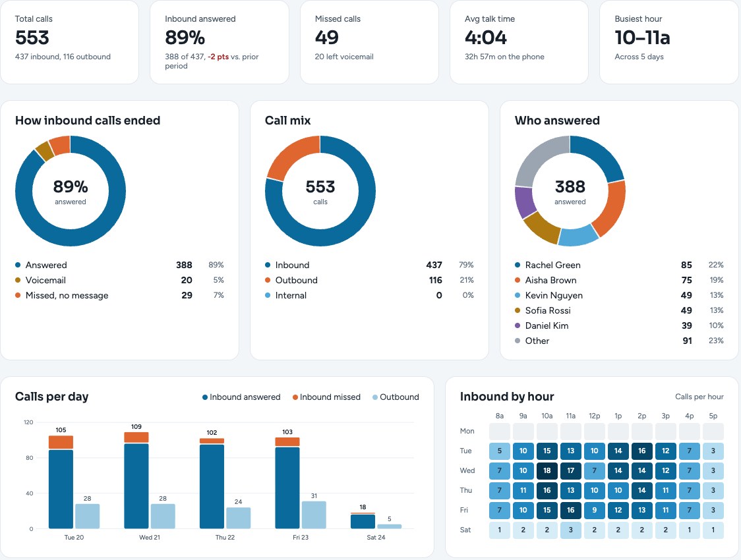Click the Outbound orange legend dot in Call mix

click(268, 281)
